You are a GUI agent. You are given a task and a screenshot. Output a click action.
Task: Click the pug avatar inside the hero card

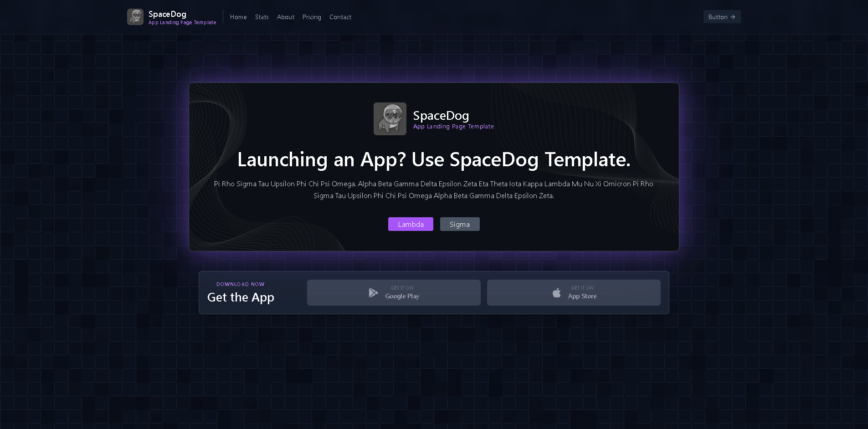[x=390, y=119]
